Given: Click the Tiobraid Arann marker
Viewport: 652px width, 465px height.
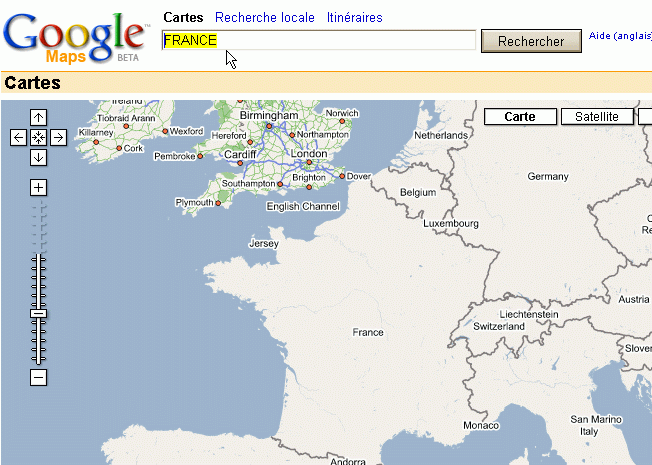Looking at the screenshot, I should tap(126, 126).
